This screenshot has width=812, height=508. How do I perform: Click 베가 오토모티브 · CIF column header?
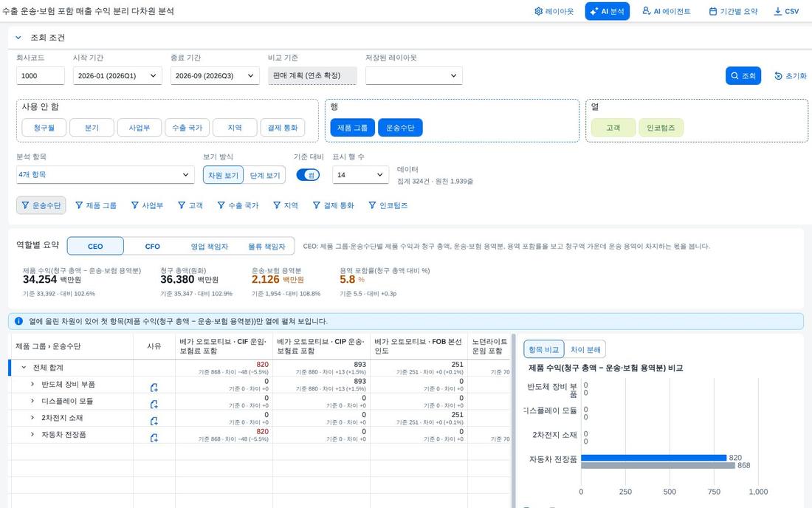coord(223,346)
